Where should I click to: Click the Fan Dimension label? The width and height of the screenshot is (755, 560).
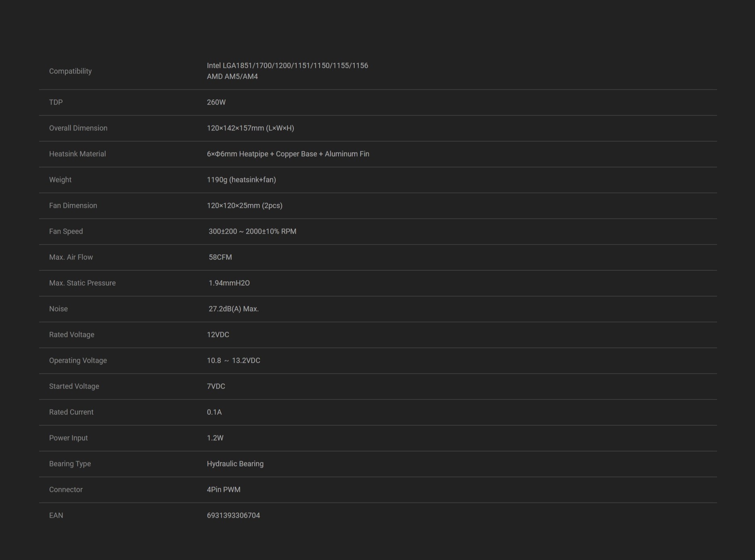click(x=73, y=206)
